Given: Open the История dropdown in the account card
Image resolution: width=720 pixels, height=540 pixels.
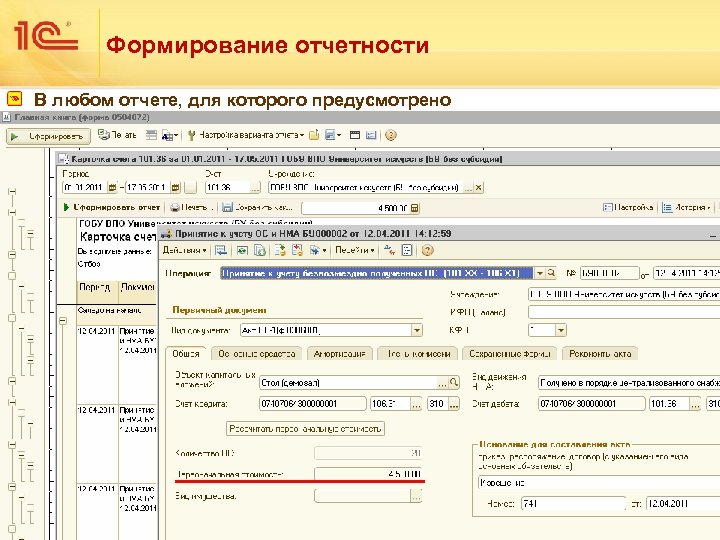Looking at the screenshot, I should coord(686,208).
